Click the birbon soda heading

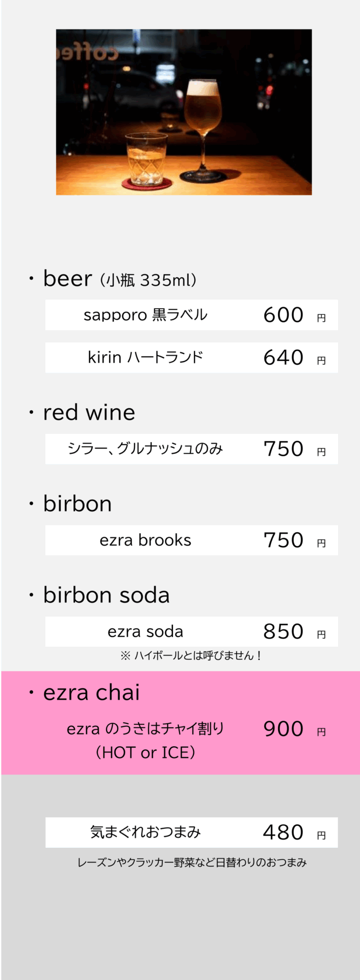pyautogui.click(x=106, y=595)
